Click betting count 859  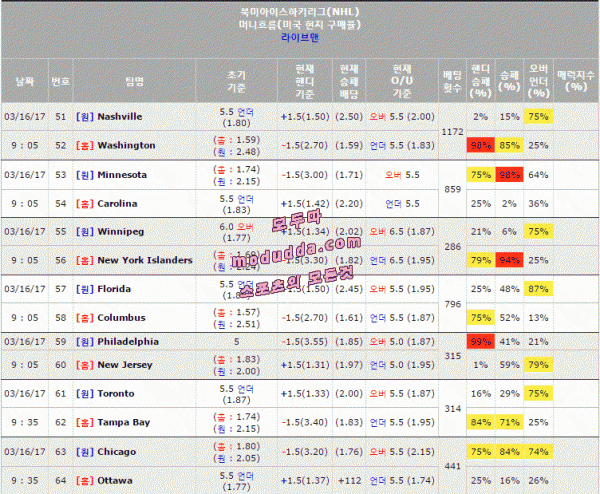pos(452,189)
